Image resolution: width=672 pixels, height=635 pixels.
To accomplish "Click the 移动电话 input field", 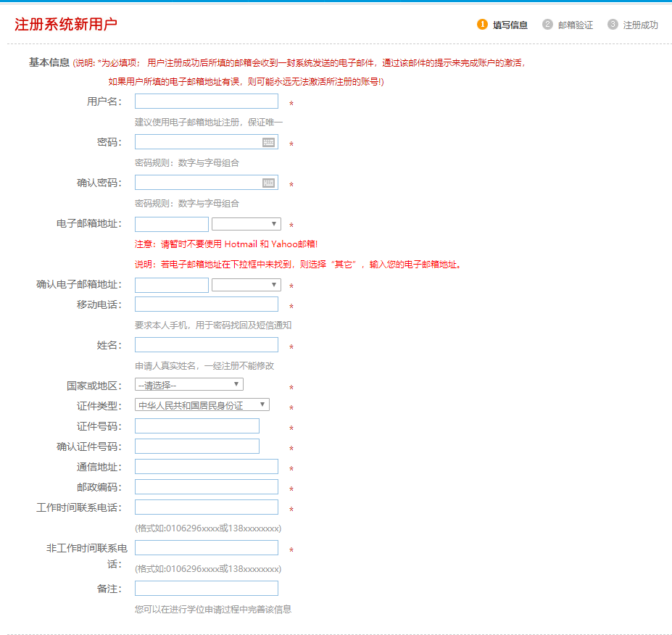I will (x=205, y=304).
